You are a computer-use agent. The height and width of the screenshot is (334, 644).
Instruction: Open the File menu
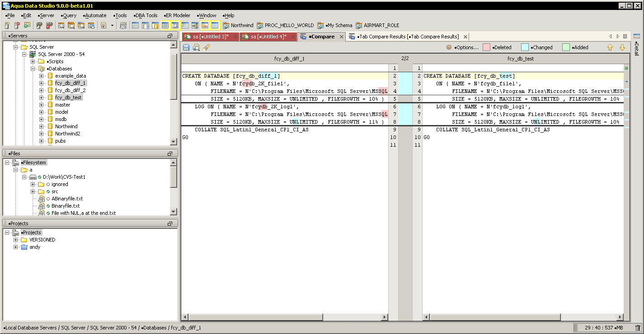click(x=10, y=15)
